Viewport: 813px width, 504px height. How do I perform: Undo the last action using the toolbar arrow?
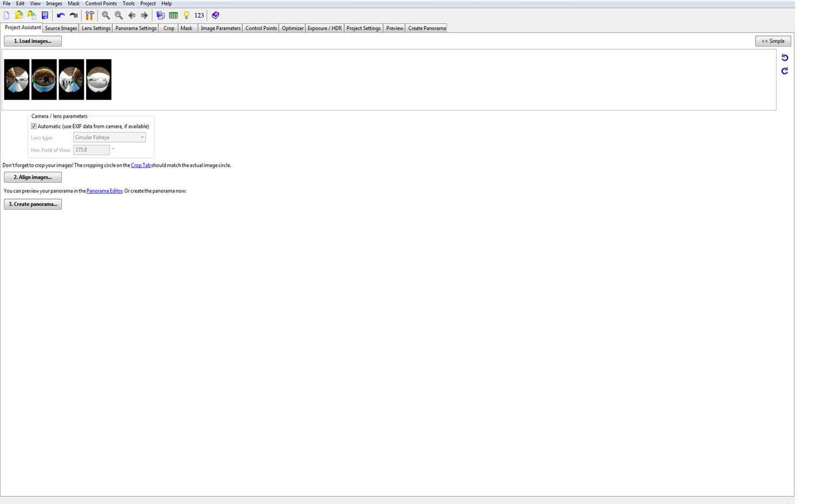coord(61,16)
